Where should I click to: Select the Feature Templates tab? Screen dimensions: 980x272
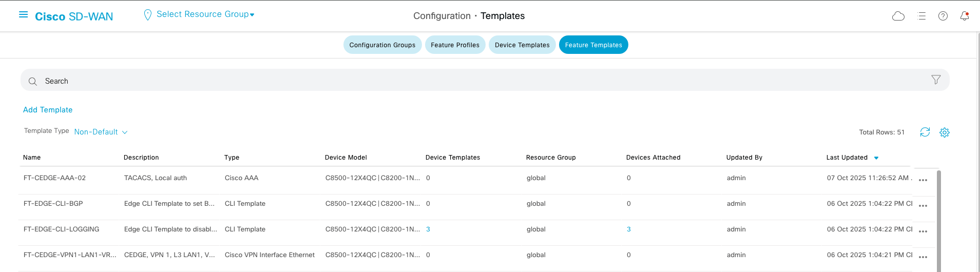pos(593,45)
